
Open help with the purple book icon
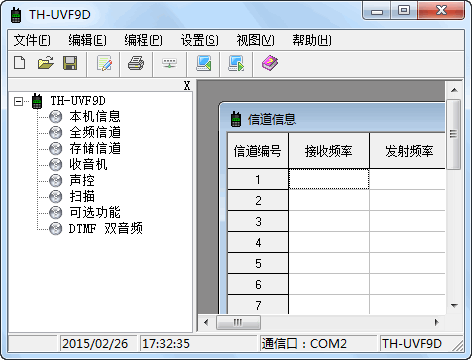point(270,63)
